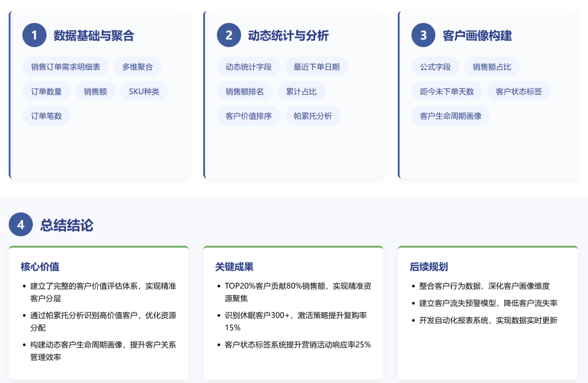Click the 最近下单日期 tag
The image size is (588, 383).
coord(316,67)
